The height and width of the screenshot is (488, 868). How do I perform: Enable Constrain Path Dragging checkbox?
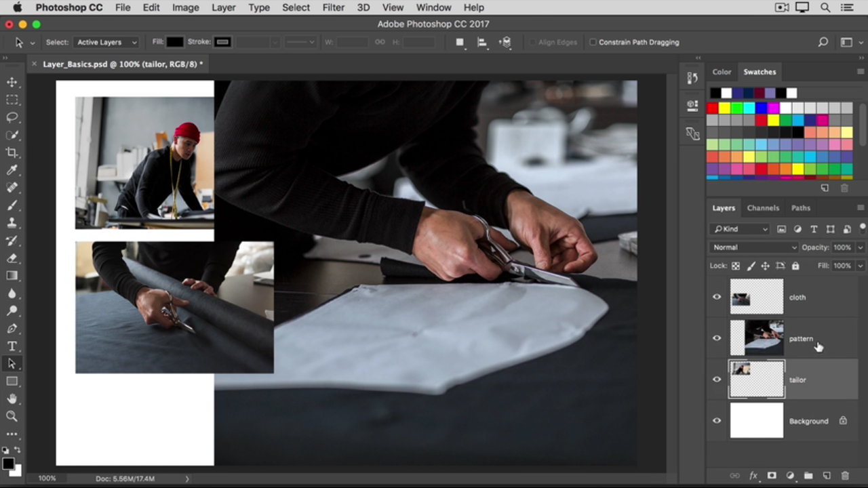click(x=593, y=42)
